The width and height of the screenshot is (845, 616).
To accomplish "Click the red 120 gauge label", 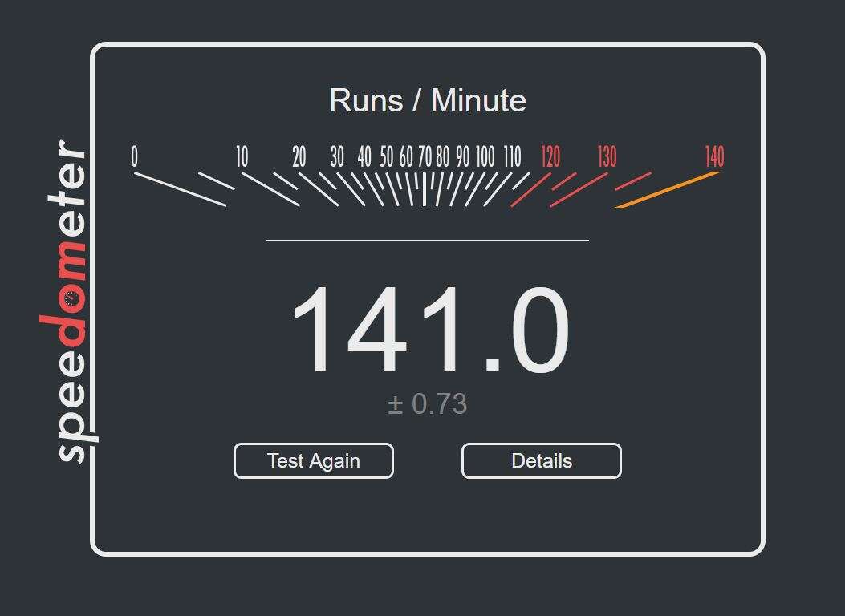I will coord(550,157).
